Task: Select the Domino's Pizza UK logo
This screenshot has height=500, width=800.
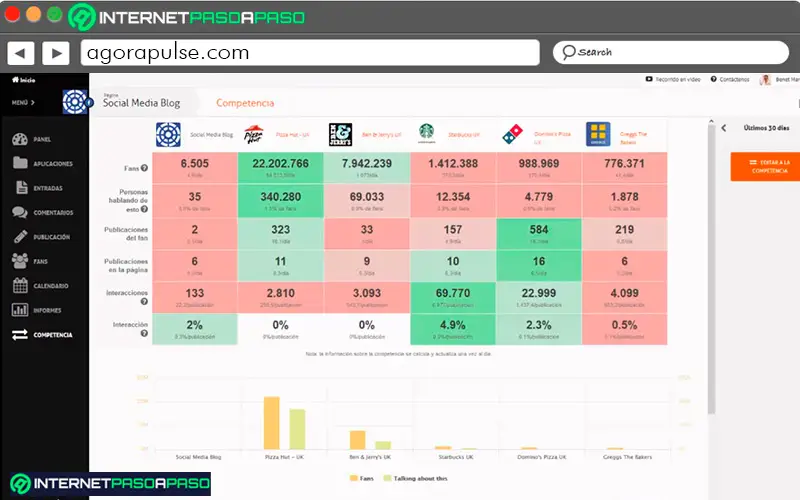Action: coord(513,135)
